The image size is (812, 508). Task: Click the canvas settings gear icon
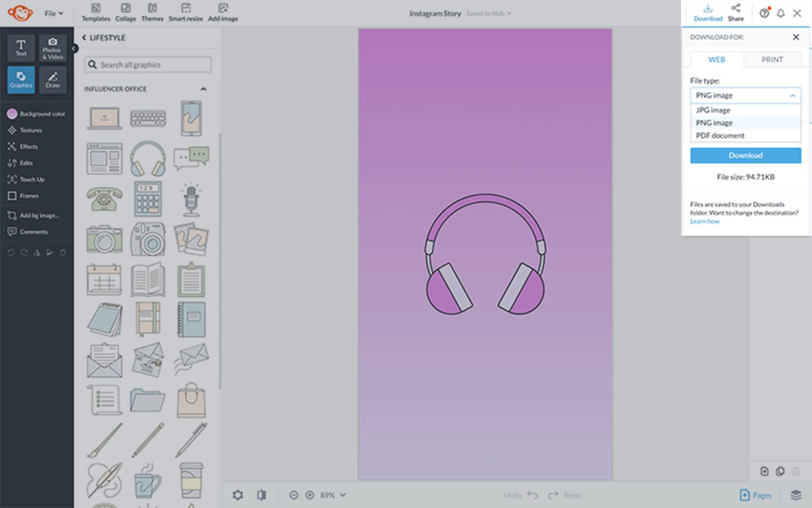coord(238,495)
